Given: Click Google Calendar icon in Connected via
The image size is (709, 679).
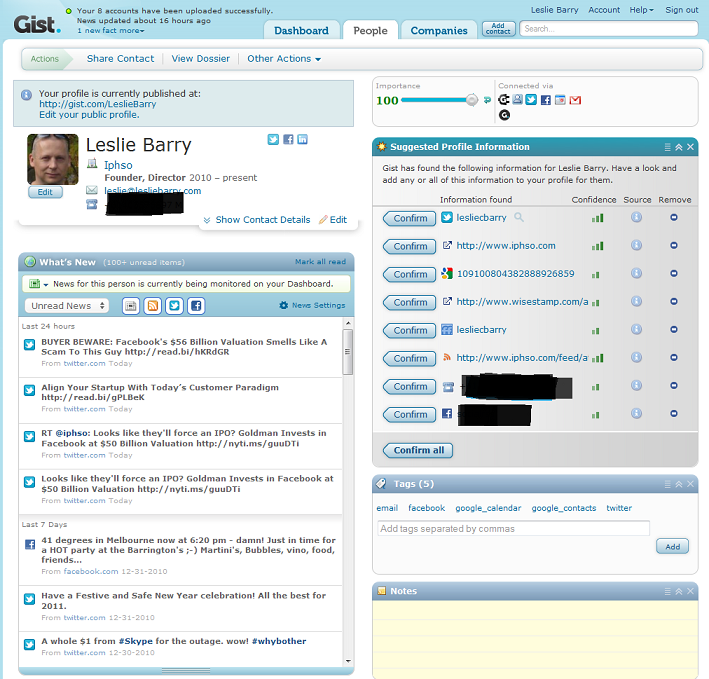Looking at the screenshot, I should pos(560,100).
